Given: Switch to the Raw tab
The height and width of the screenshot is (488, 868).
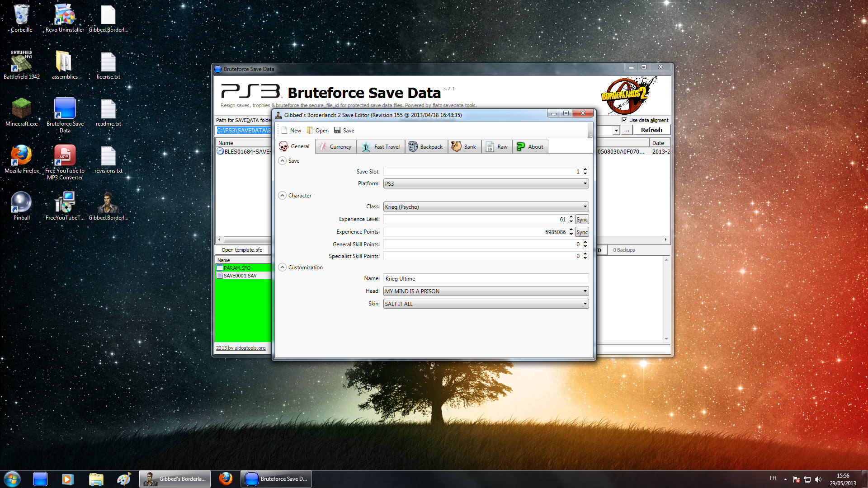Looking at the screenshot, I should (x=497, y=147).
